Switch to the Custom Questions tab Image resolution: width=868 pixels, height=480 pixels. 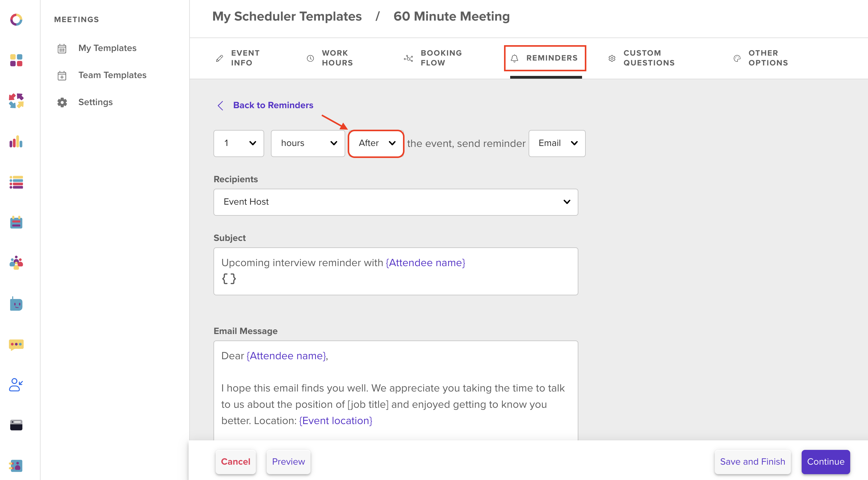click(642, 58)
